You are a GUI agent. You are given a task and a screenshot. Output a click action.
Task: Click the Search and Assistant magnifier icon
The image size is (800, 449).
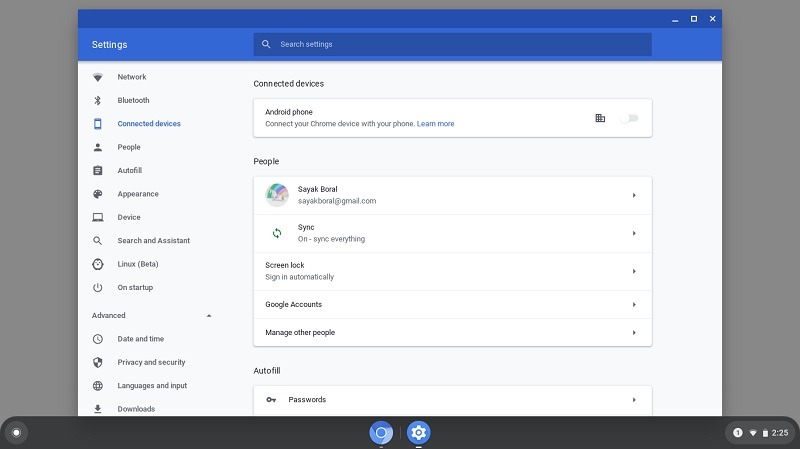[x=97, y=241]
